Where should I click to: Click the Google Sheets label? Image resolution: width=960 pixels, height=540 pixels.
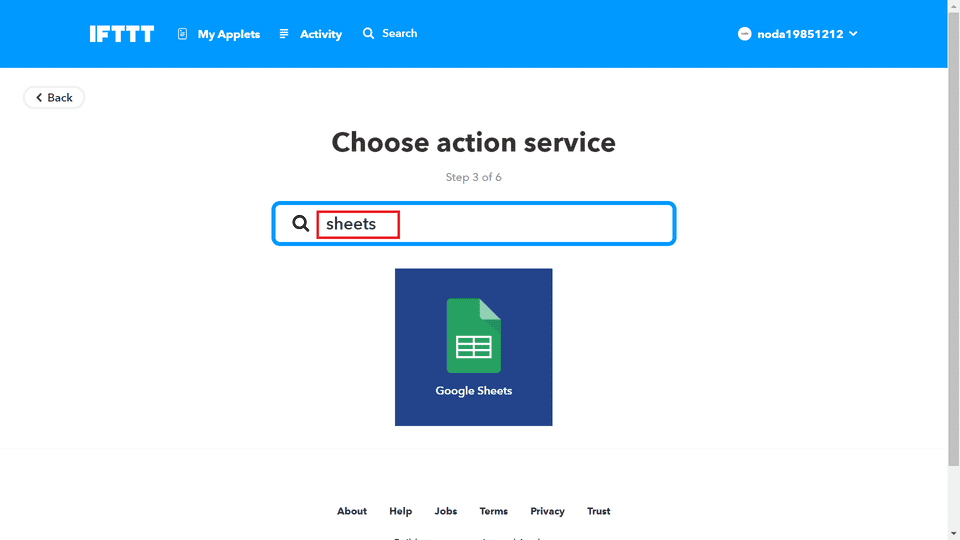473,391
